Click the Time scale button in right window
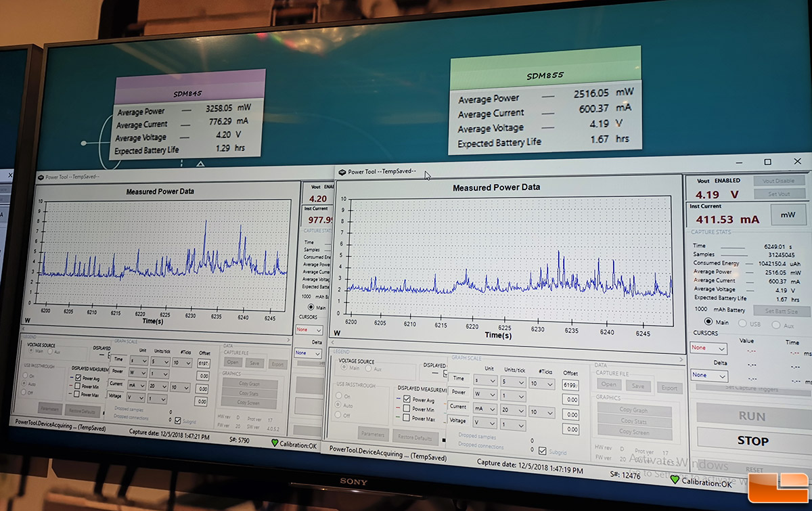 458,380
